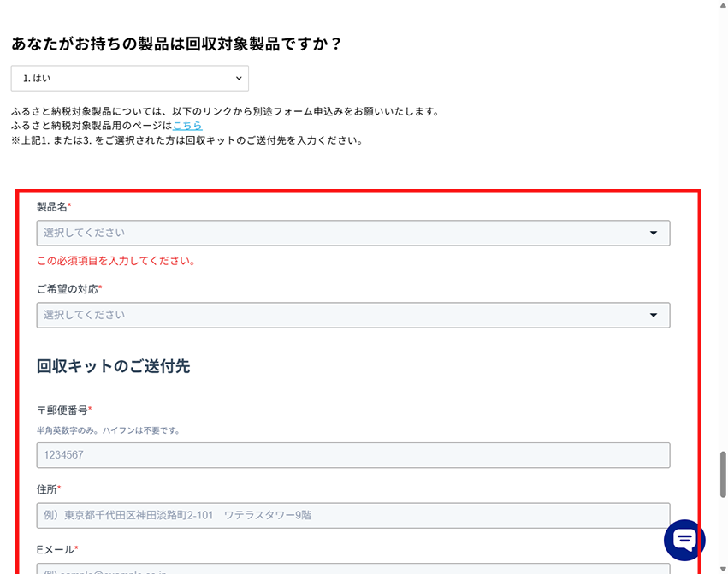Click the Eメール field label

tap(56, 549)
